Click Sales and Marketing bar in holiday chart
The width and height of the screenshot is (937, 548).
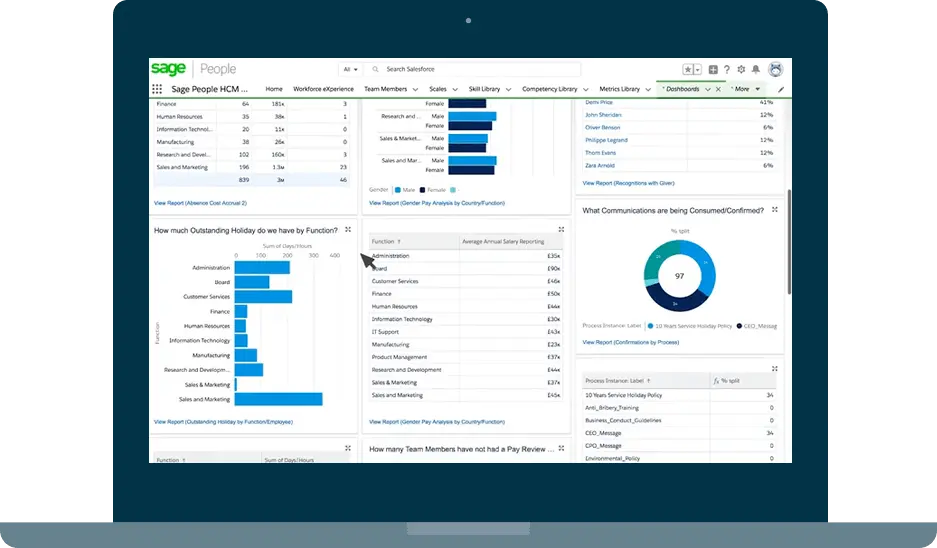(278, 399)
